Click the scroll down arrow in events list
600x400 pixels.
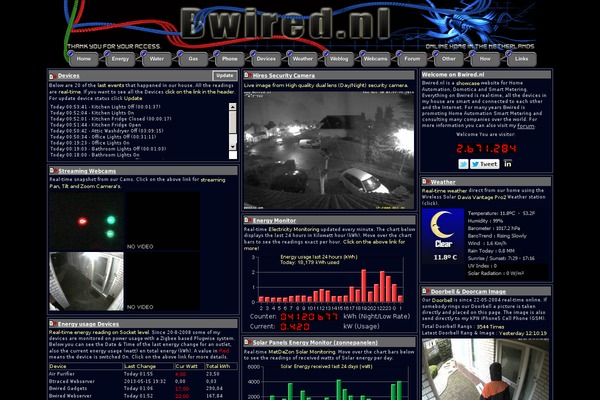tap(233, 147)
